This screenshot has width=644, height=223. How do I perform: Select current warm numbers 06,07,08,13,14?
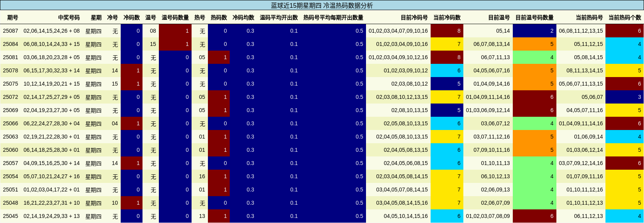[492, 44]
